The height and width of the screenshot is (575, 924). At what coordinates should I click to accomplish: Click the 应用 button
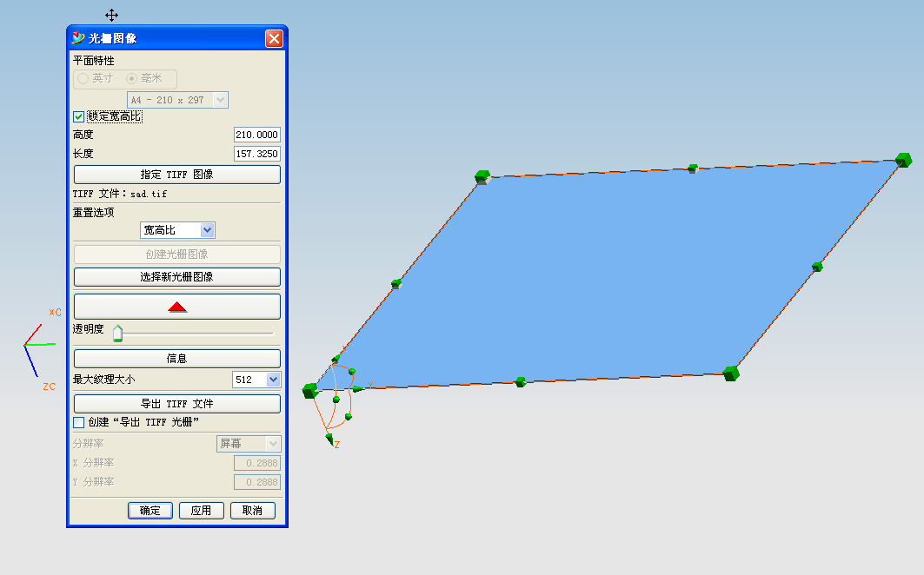pyautogui.click(x=201, y=511)
